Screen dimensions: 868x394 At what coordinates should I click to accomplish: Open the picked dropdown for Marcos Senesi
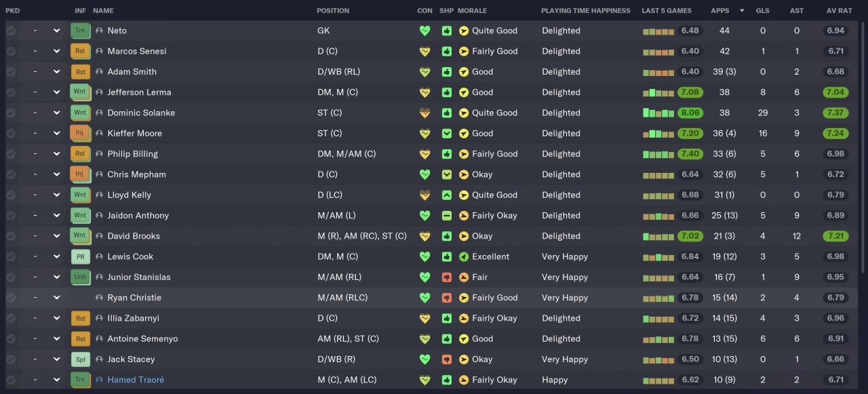tap(56, 52)
